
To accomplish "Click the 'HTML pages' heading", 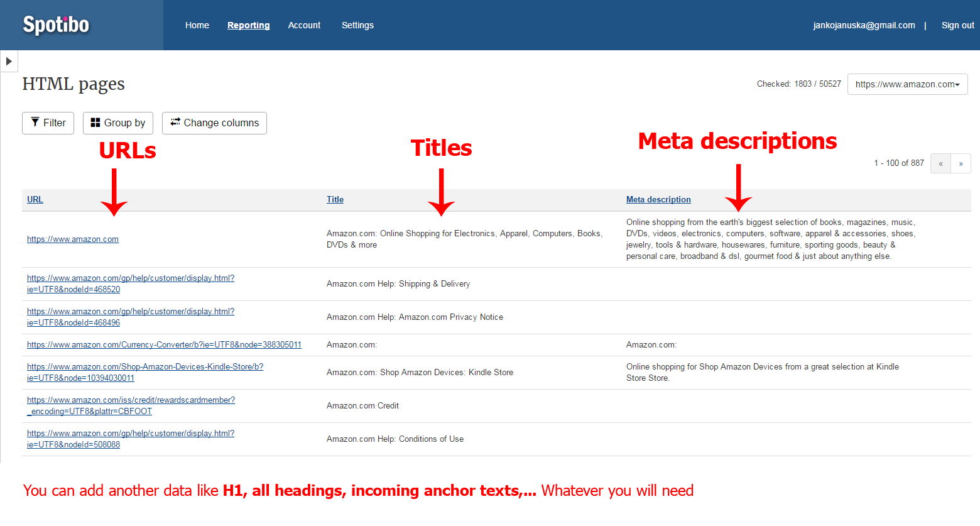I will (73, 84).
